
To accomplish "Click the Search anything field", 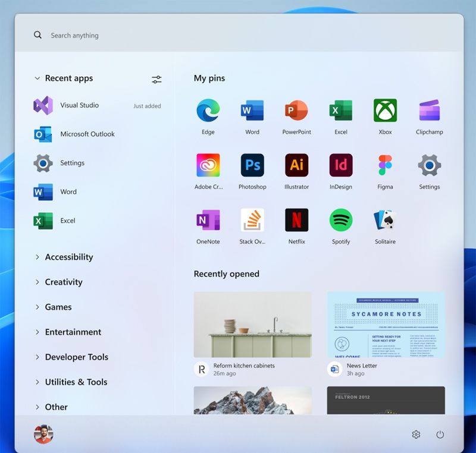I will pos(238,36).
